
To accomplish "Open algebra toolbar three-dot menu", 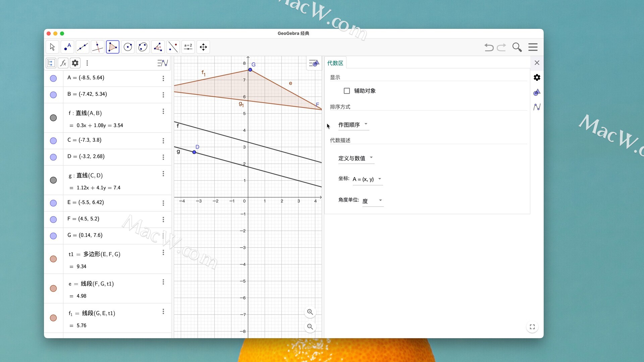I will coord(87,63).
